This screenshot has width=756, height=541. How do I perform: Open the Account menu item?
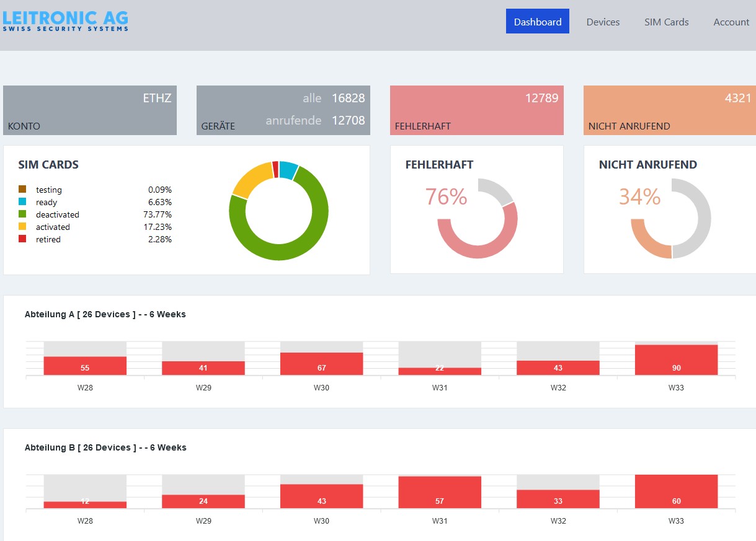731,22
